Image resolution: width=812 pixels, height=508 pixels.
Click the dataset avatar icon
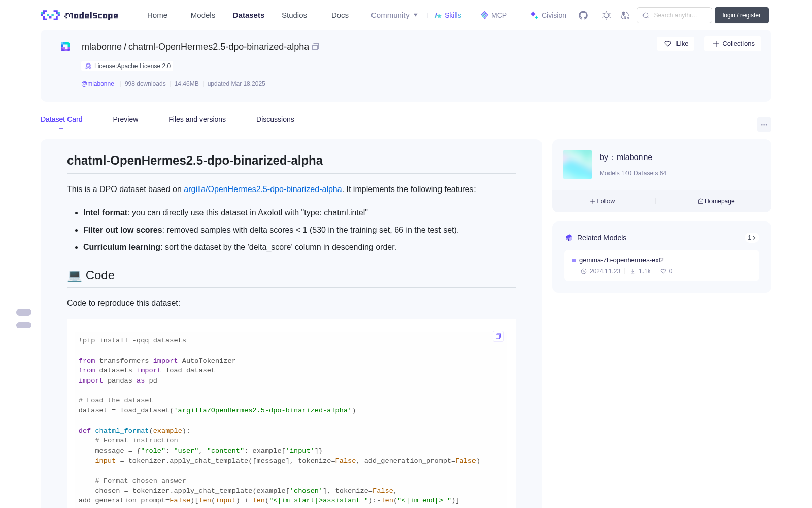65,47
